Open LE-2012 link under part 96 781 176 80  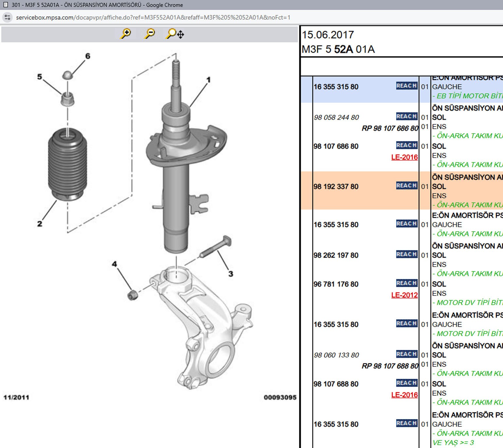coord(404,295)
